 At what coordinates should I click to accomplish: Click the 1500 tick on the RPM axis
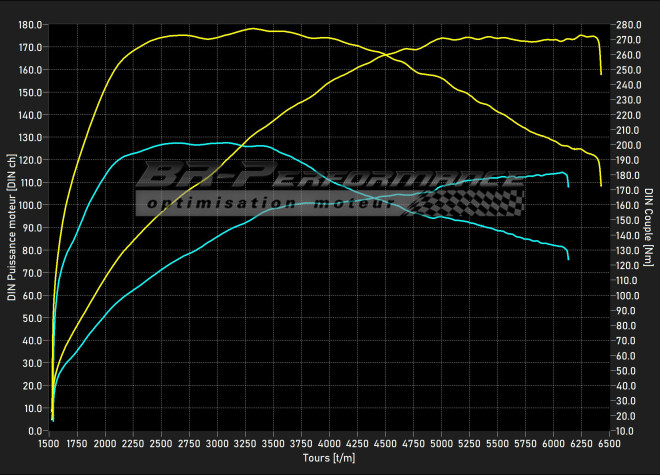(49, 442)
